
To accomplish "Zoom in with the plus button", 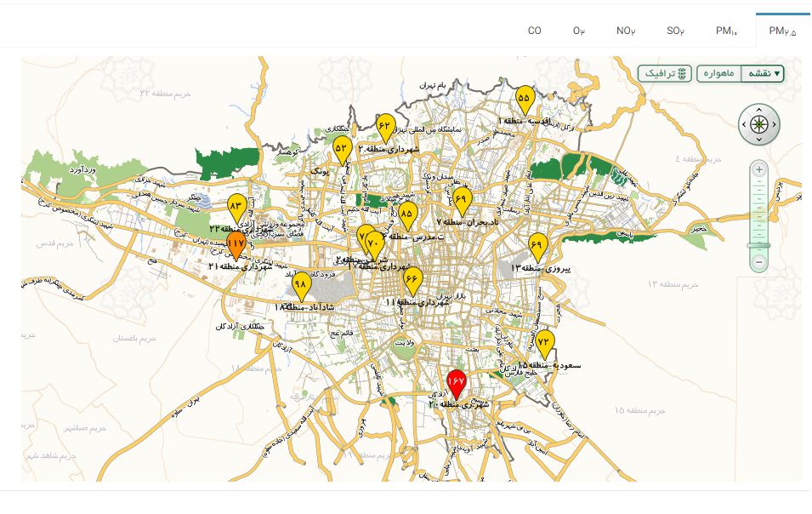I will [x=759, y=169].
